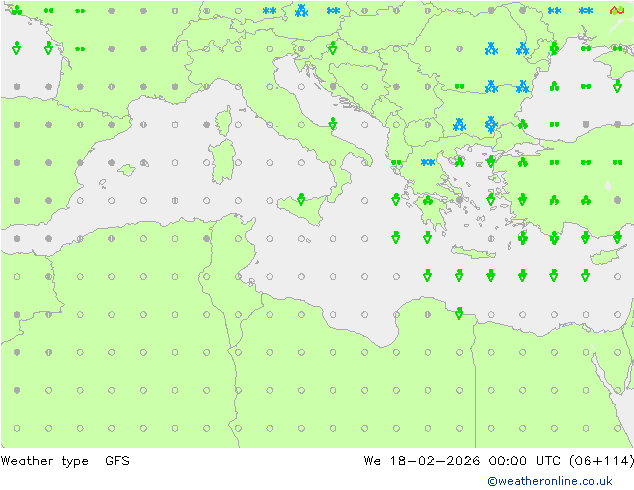Screen dimensions: 634x490
Task: Click the leftmost green shower symbol off western France
Action: [x=16, y=48]
